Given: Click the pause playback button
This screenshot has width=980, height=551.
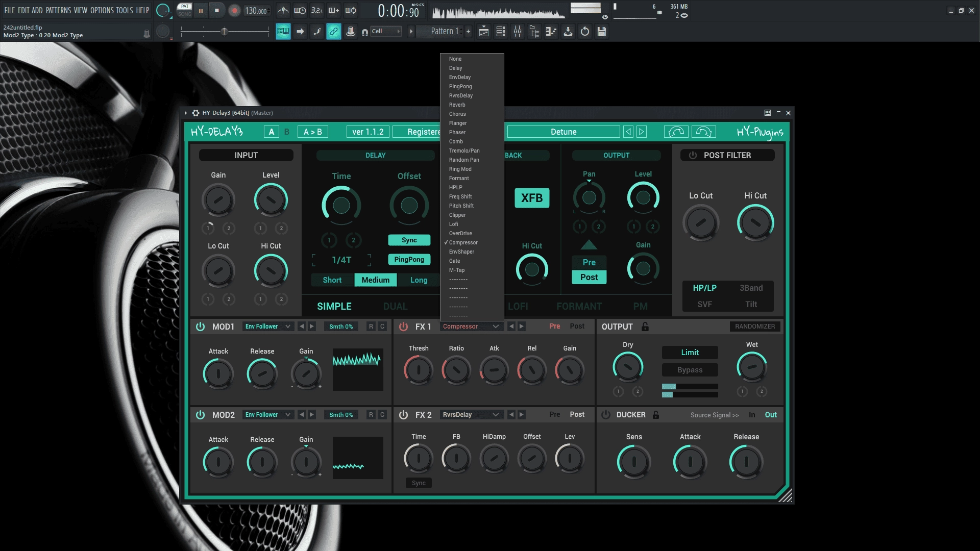Looking at the screenshot, I should 201,10.
